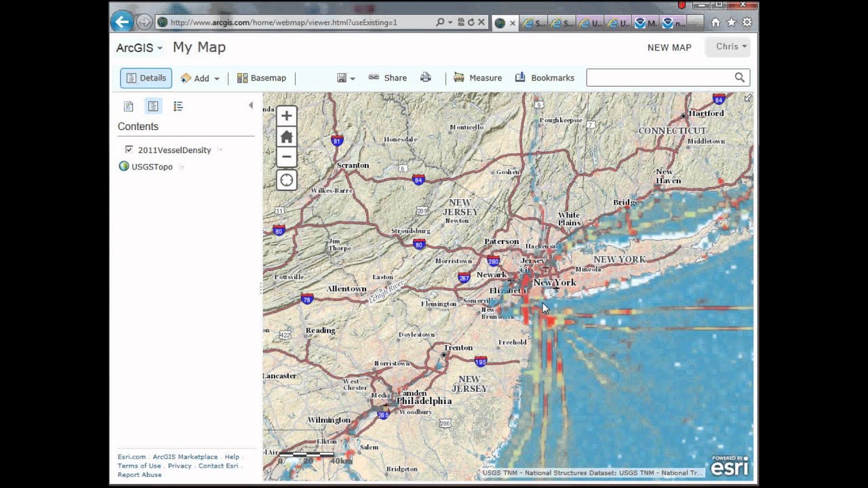Open the USGSTopo layer options arrow
This screenshot has height=488, width=868.
point(182,167)
